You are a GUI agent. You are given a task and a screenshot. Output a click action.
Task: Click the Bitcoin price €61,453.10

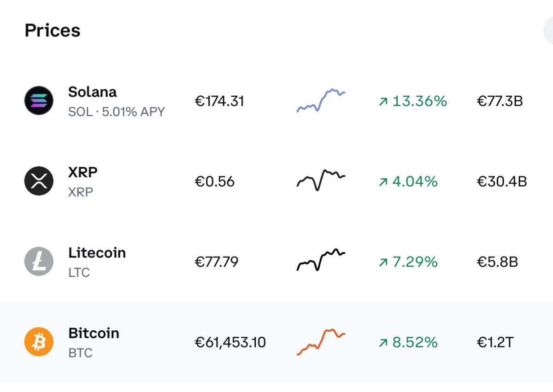pyautogui.click(x=230, y=343)
